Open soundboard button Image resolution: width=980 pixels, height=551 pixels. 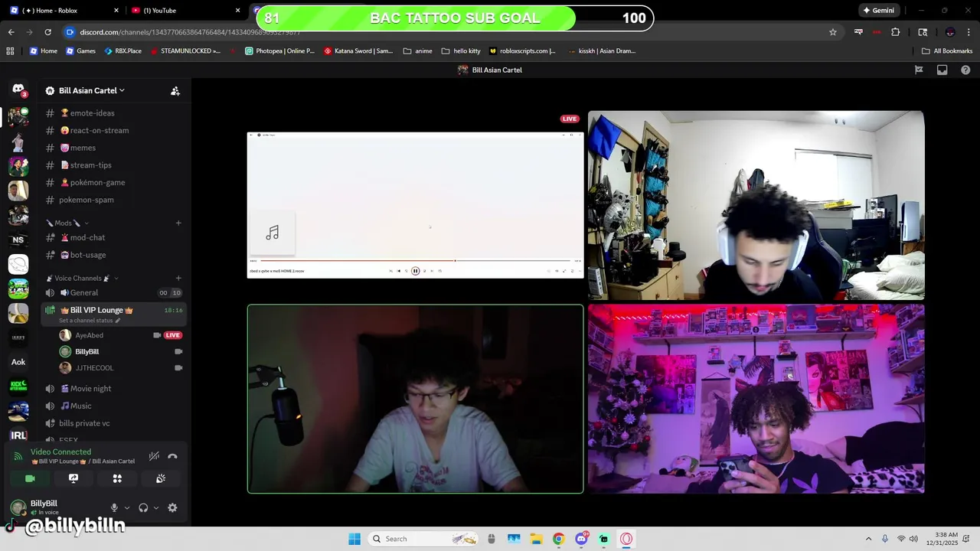(161, 478)
